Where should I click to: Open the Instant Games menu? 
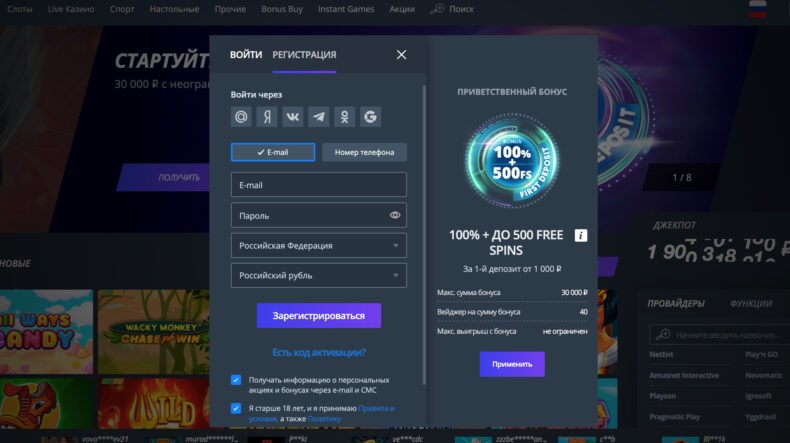346,9
